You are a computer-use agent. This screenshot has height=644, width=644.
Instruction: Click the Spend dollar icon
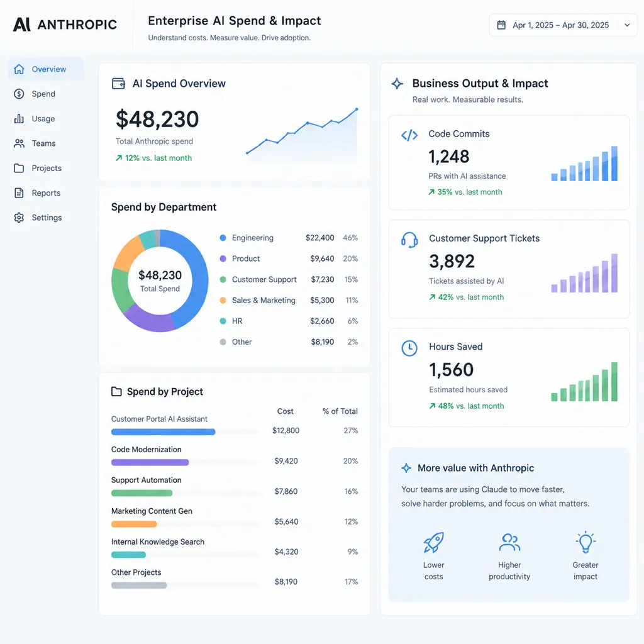click(x=19, y=94)
